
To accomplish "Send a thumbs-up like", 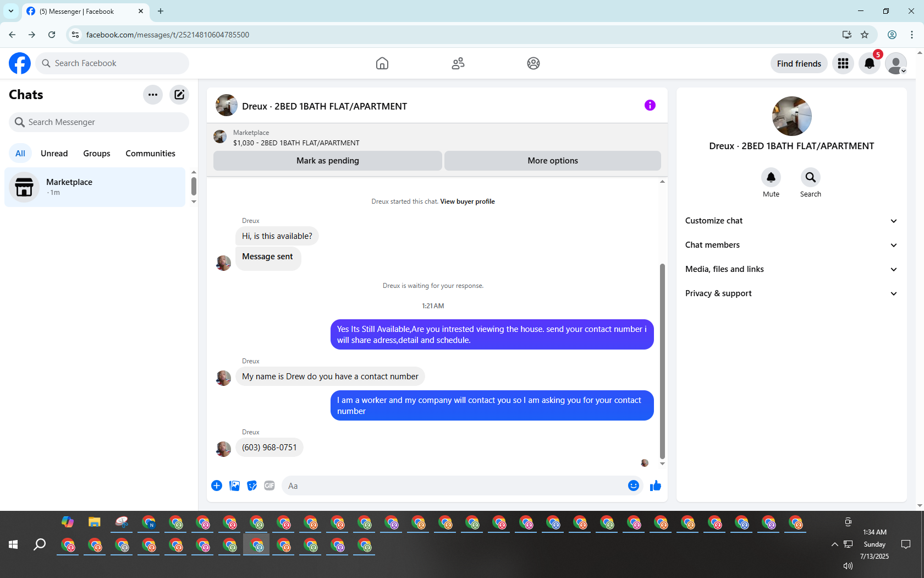I will [x=656, y=486].
